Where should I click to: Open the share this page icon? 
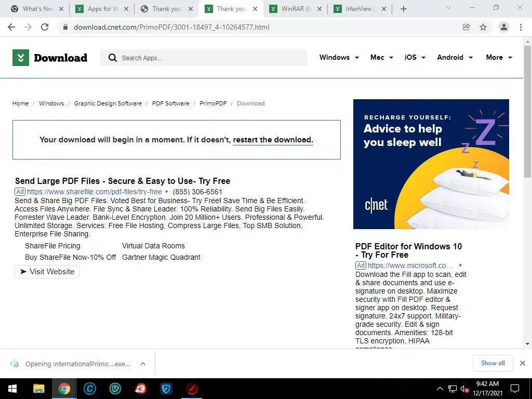click(466, 27)
